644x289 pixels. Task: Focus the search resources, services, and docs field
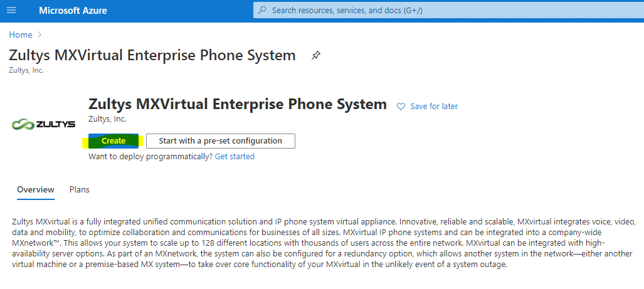point(448,10)
